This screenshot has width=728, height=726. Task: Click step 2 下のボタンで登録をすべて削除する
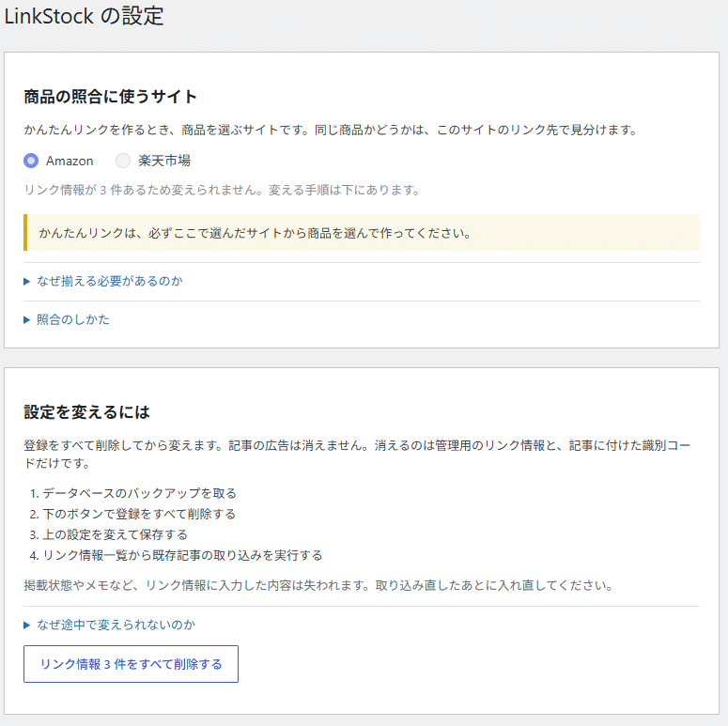139,514
